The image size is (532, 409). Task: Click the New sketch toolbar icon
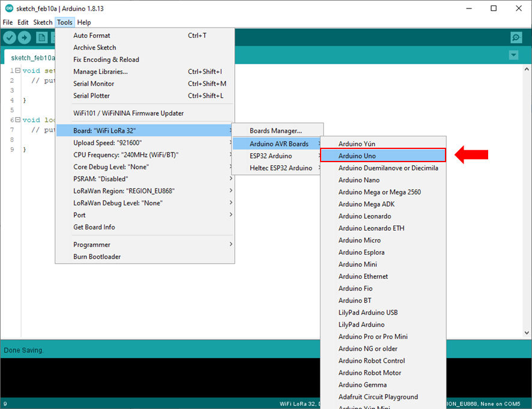click(x=42, y=37)
